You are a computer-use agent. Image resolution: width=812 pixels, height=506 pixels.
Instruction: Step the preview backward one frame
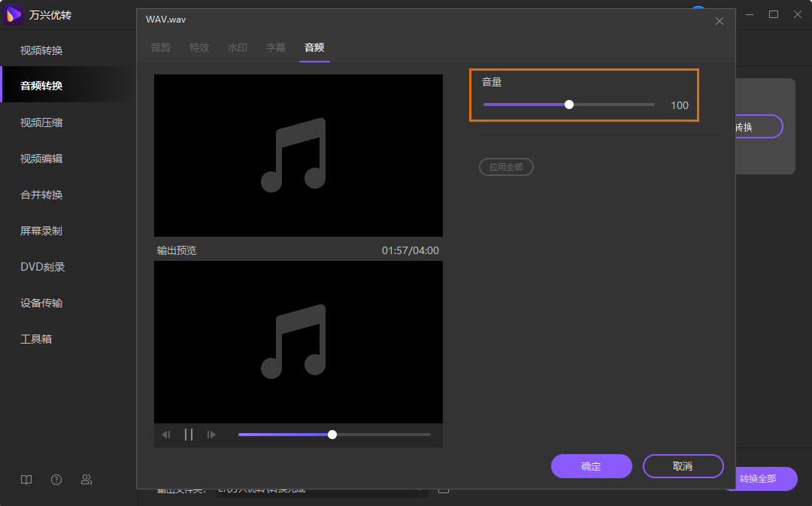point(166,434)
